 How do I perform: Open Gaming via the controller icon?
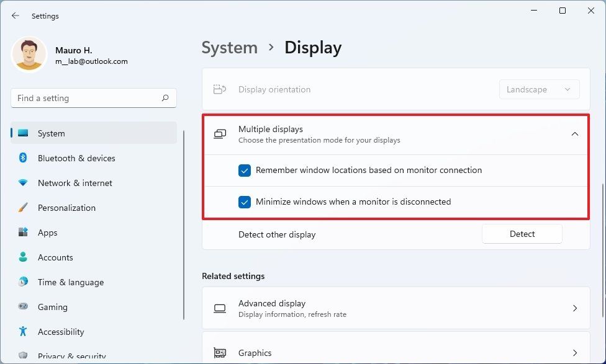pyautogui.click(x=22, y=307)
